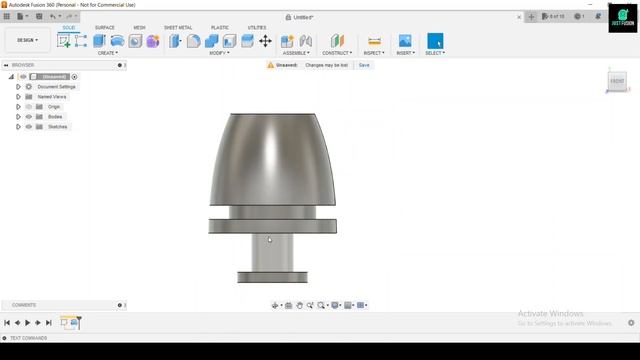The image size is (640, 360).
Task: Click the New Component icon
Action: (x=287, y=41)
